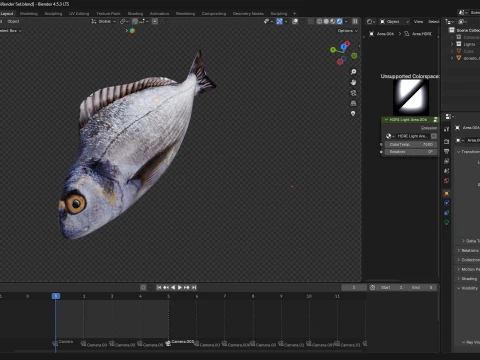Toggle snapping magnet in viewport header

pyautogui.click(x=135, y=21)
